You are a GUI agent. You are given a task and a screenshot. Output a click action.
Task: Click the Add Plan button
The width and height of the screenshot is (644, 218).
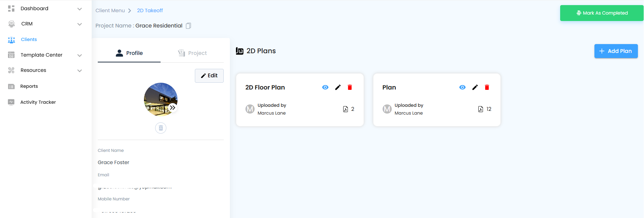(616, 51)
